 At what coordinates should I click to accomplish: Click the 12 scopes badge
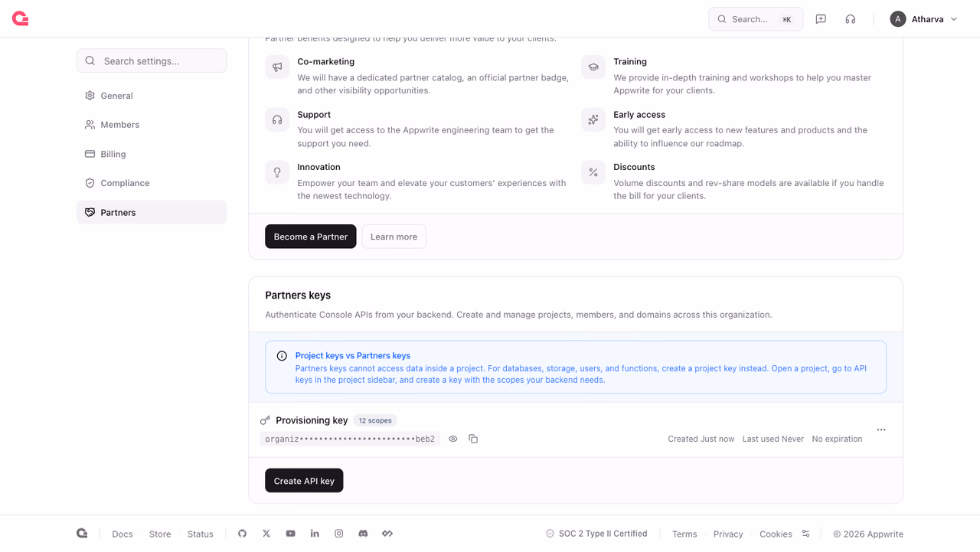coord(375,420)
